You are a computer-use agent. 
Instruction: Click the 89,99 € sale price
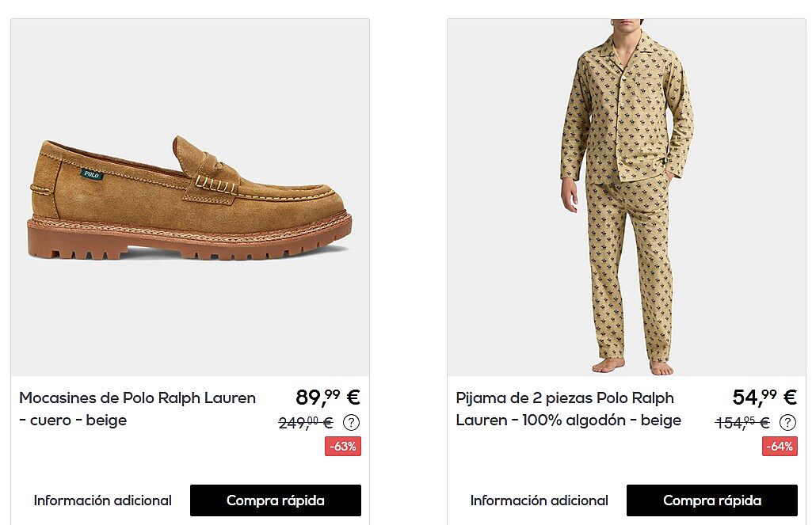click(x=327, y=398)
